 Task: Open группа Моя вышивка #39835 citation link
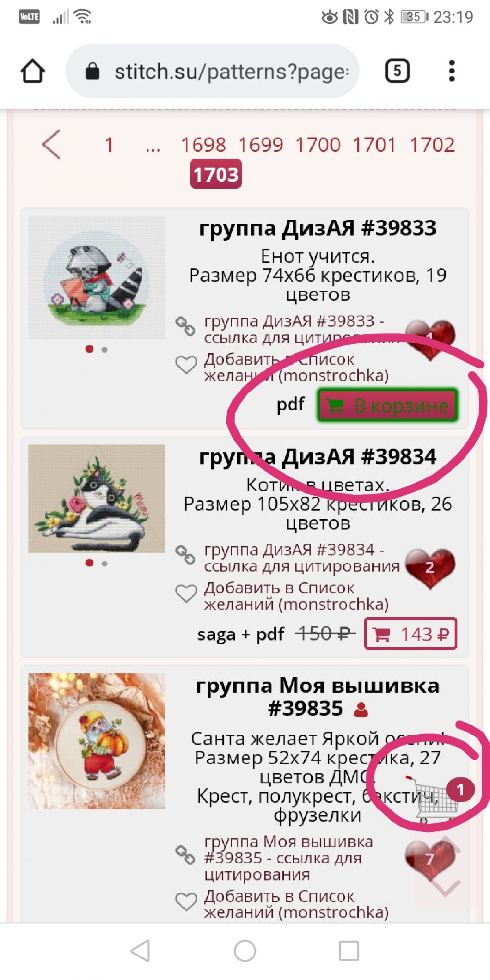289,858
